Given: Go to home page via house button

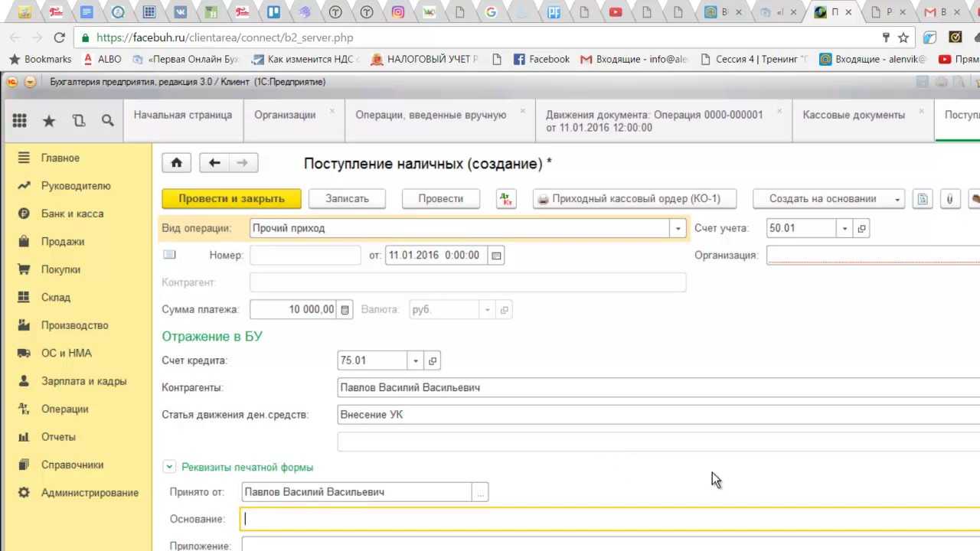Looking at the screenshot, I should coord(176,162).
